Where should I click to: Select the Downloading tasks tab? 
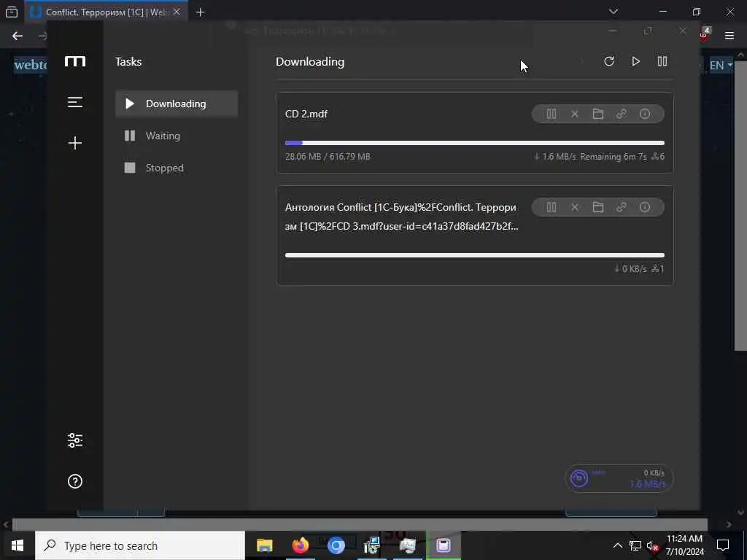tap(177, 104)
